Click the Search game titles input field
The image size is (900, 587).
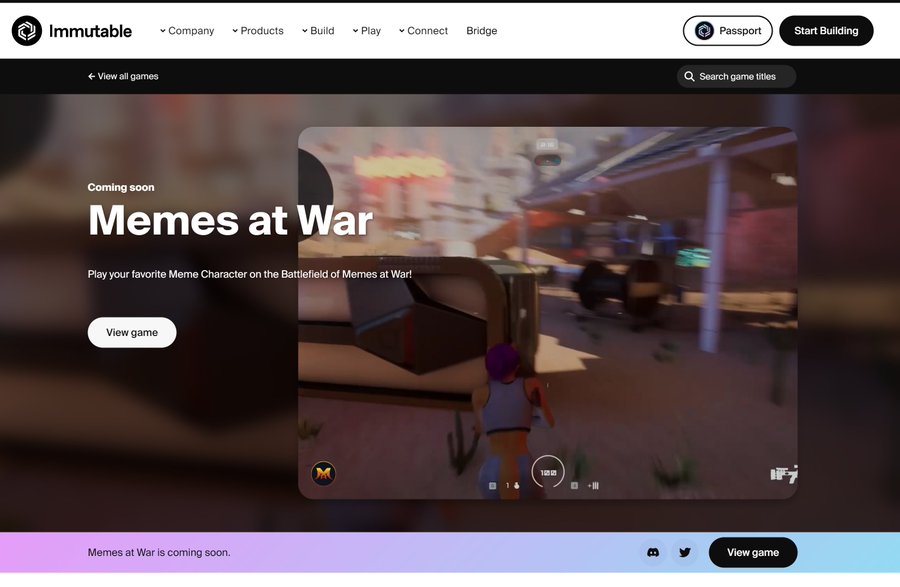(740, 76)
